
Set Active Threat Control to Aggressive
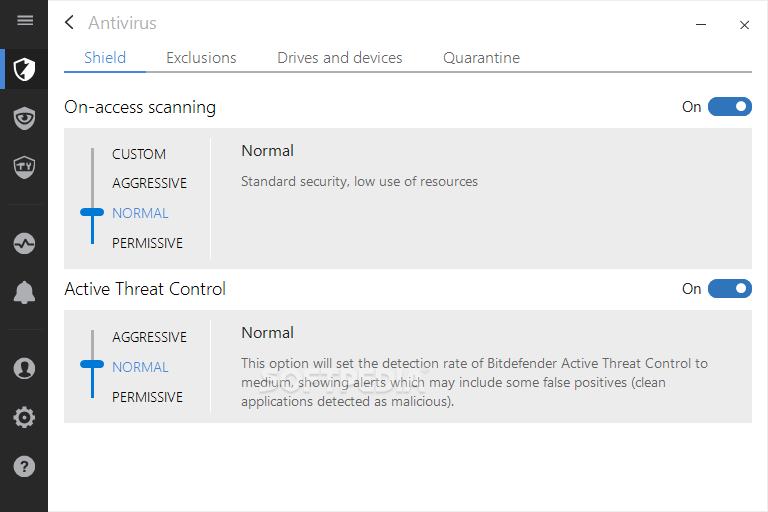click(149, 337)
